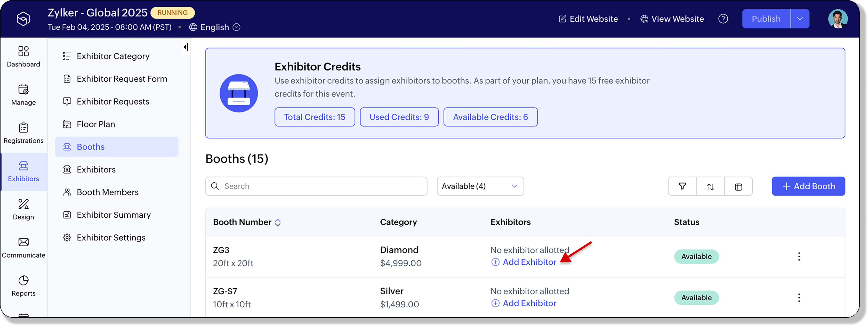Open the column layout icon
The image size is (868, 326).
click(x=738, y=186)
